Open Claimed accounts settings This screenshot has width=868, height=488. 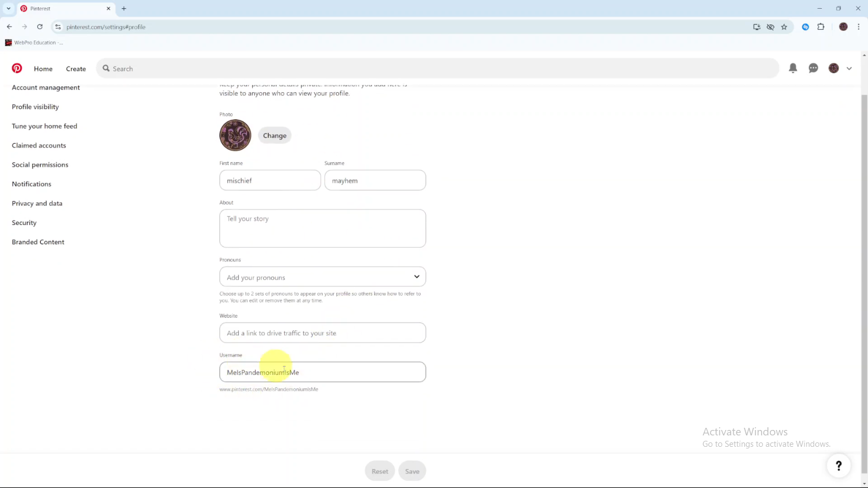[x=39, y=145]
